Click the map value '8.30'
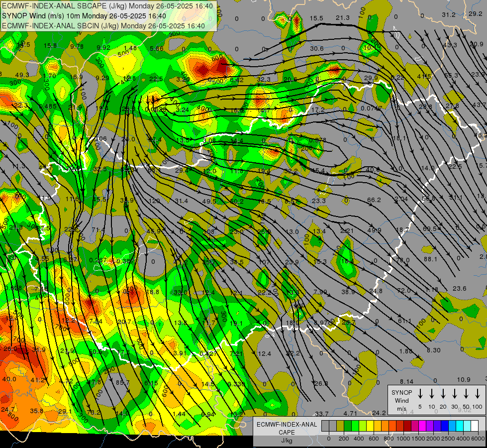This screenshot has height=448, width=487. (x=434, y=350)
